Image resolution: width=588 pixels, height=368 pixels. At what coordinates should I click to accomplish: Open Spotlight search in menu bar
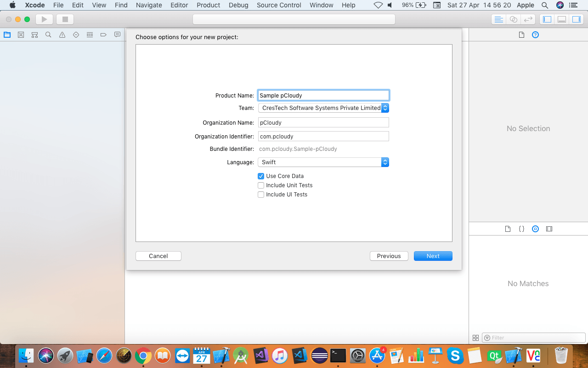(545, 5)
